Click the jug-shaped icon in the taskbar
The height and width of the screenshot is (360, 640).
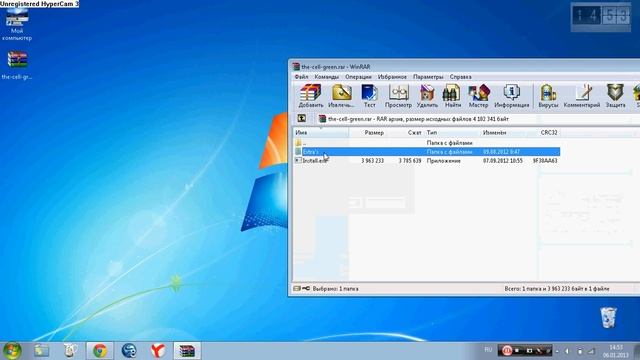point(71,351)
